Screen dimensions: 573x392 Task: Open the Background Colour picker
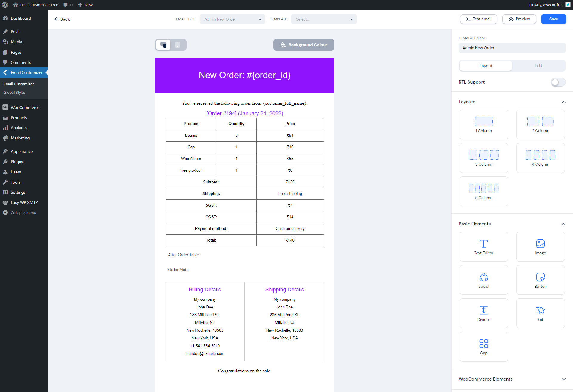(304, 45)
